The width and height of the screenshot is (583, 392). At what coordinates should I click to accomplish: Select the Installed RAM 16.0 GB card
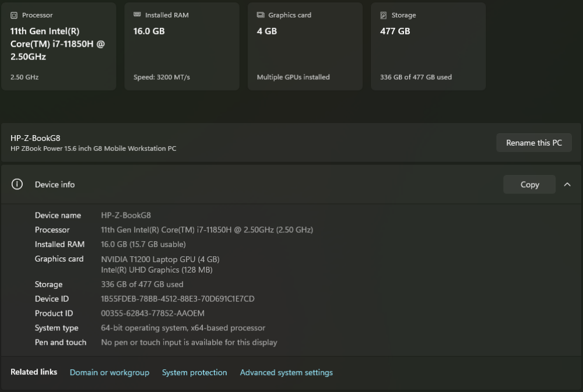182,47
